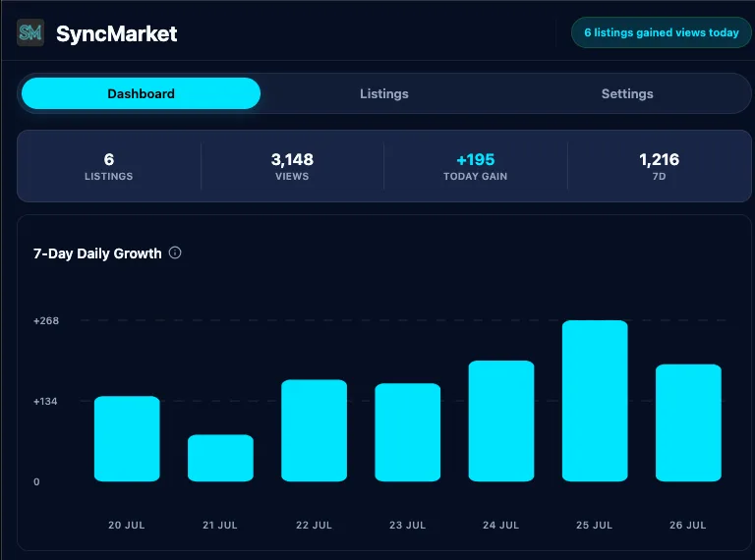The height and width of the screenshot is (560, 755).
Task: Select the 20 JUL bar in chart
Action: (127, 438)
